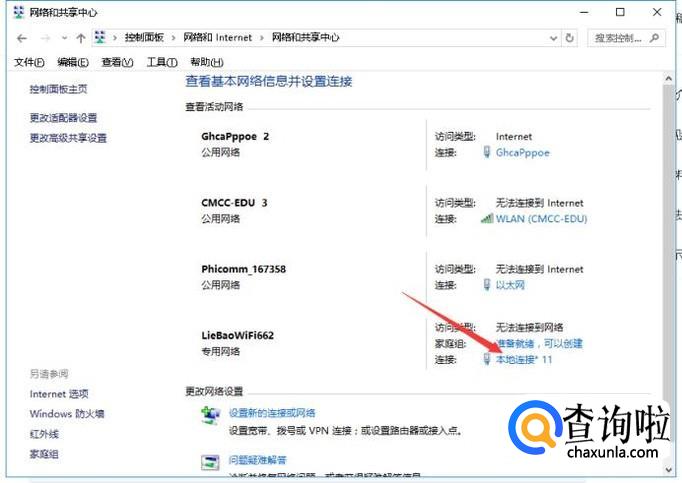Screen dimensions: 682x483
Task: Click the scrollbar down arrow
Action: point(669,470)
